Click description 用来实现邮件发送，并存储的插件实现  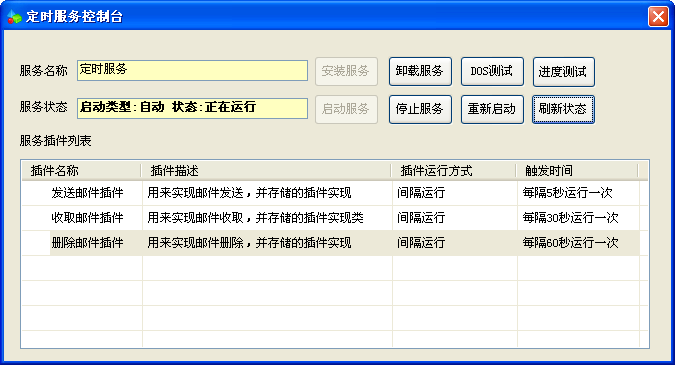click(x=249, y=193)
